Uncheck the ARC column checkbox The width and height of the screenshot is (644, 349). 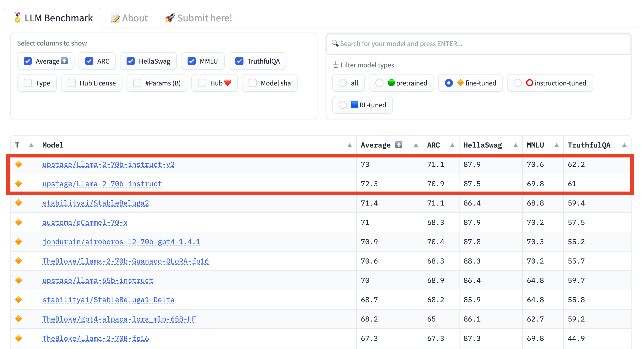pos(89,61)
